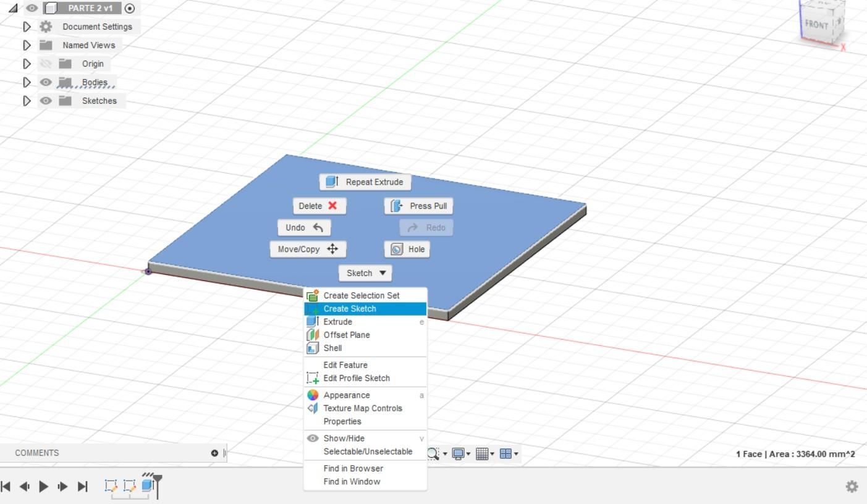The height and width of the screenshot is (504, 867).
Task: Play the timeline
Action: click(43, 486)
